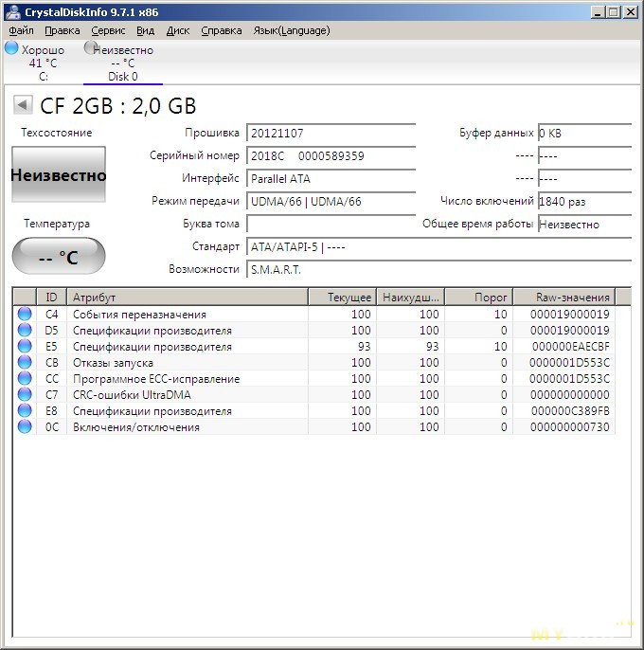Click the previous disk arrow button

22,106
